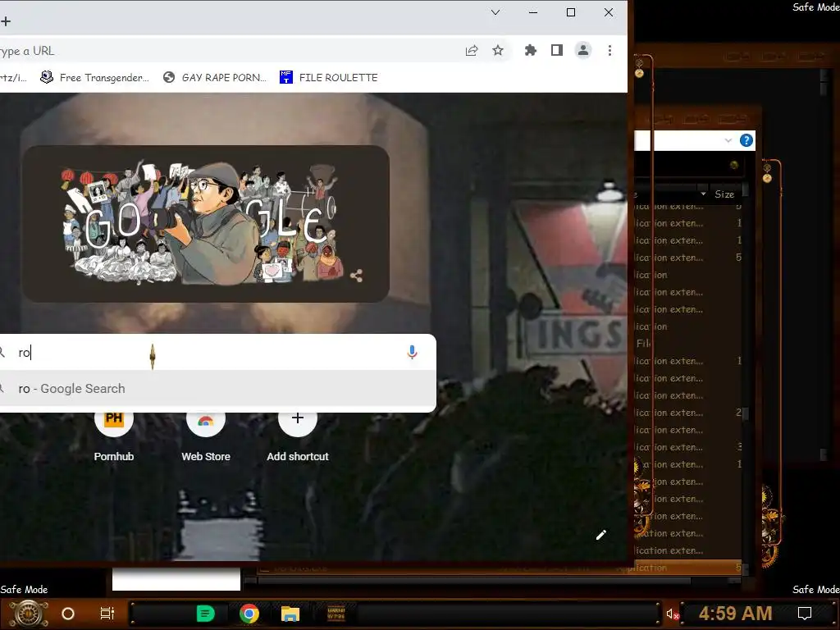Screen dimensions: 840x630
Task: Toggle Chrome's side panel
Action: click(x=557, y=50)
